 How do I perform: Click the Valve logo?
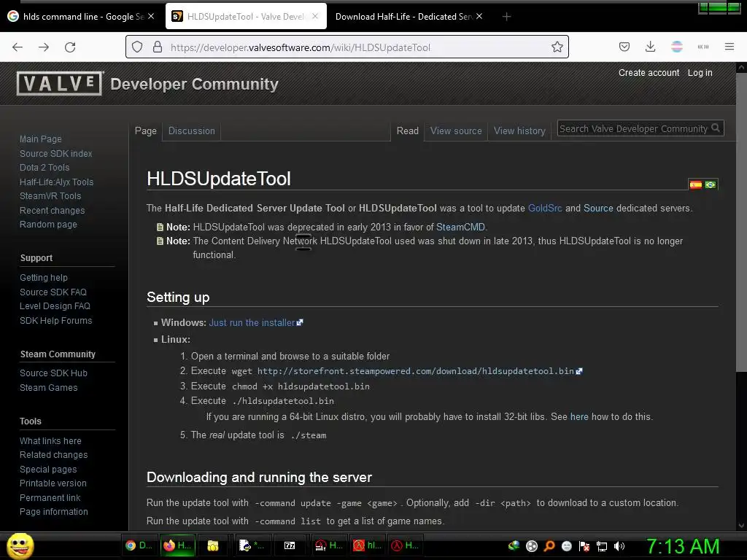click(x=60, y=83)
